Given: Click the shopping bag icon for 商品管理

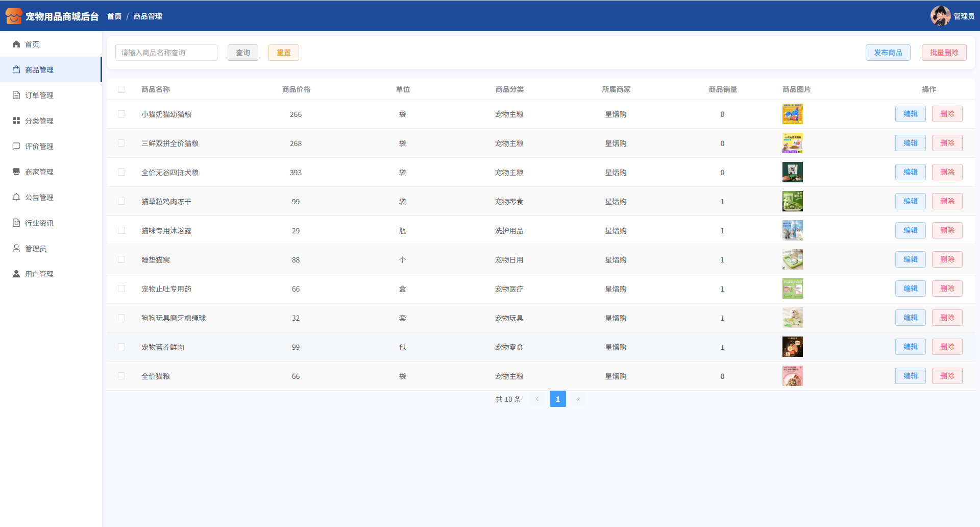Looking at the screenshot, I should (16, 70).
